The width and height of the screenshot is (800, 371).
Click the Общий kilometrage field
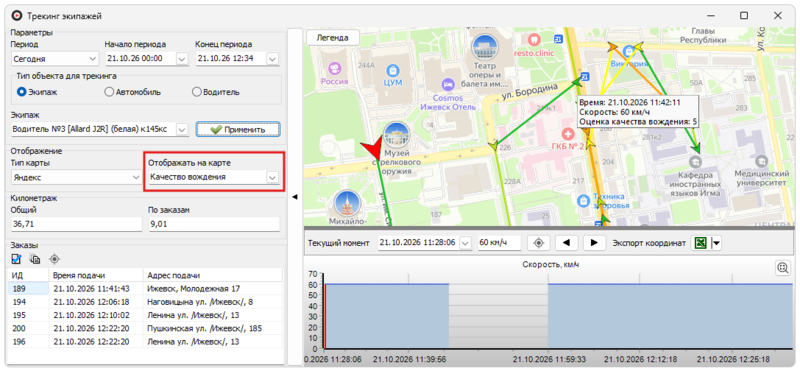(x=76, y=224)
